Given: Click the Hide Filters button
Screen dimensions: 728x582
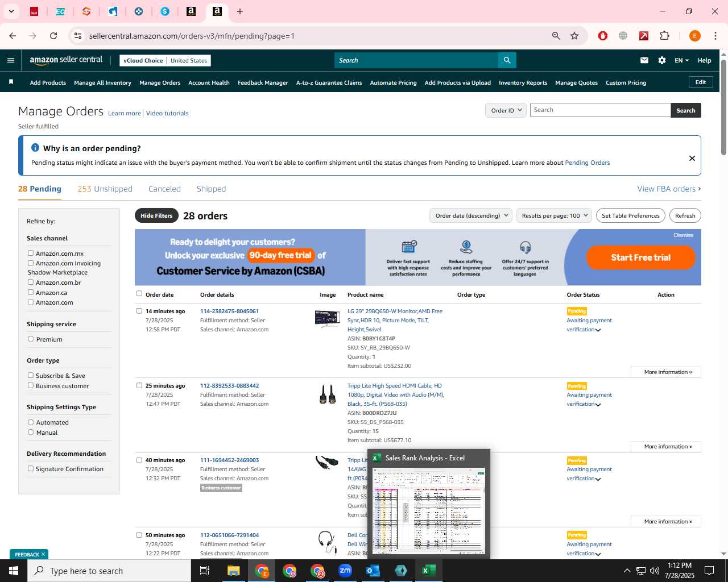Looking at the screenshot, I should coord(156,215).
